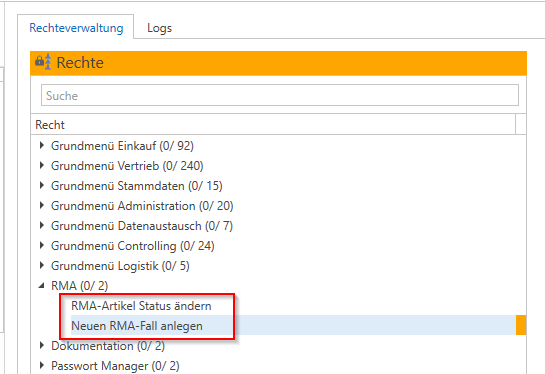The width and height of the screenshot is (545, 374).
Task: Expand Grundmenü Einkauf tree node
Action: click(42, 145)
